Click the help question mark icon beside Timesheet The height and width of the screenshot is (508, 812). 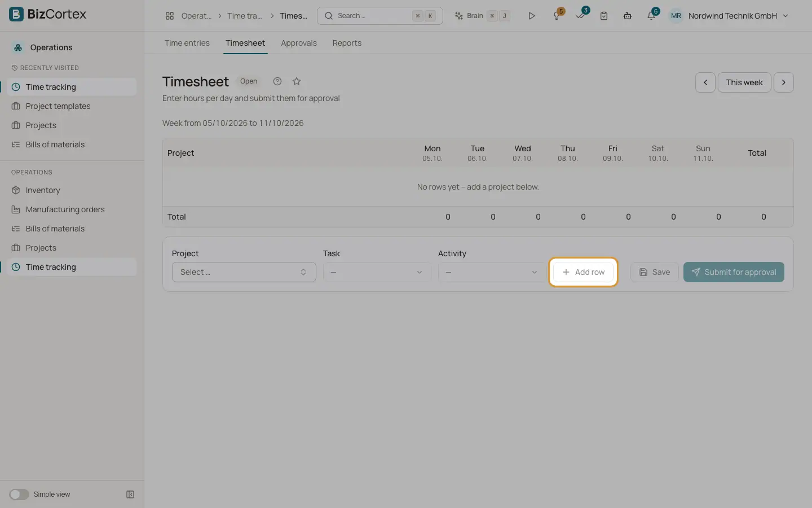tap(277, 81)
